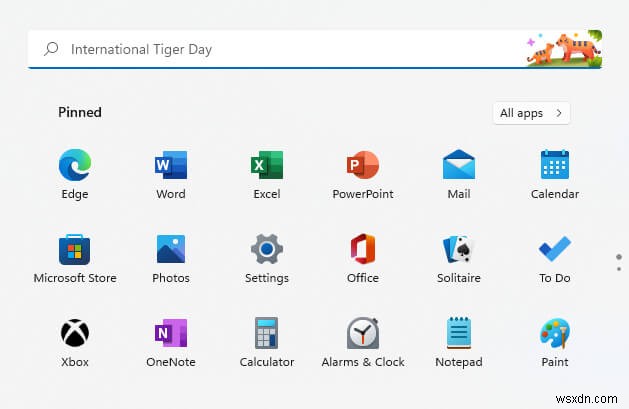
Task: Click the tiger illustration in search bar
Action: tap(564, 49)
